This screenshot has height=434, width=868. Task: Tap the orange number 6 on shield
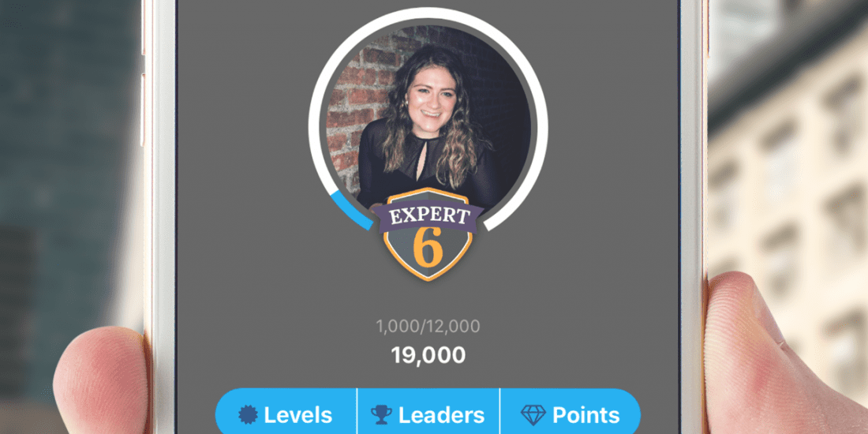coord(428,249)
